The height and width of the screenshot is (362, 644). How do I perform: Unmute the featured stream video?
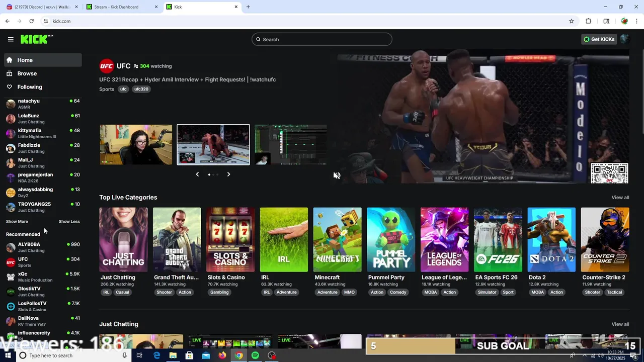(337, 175)
